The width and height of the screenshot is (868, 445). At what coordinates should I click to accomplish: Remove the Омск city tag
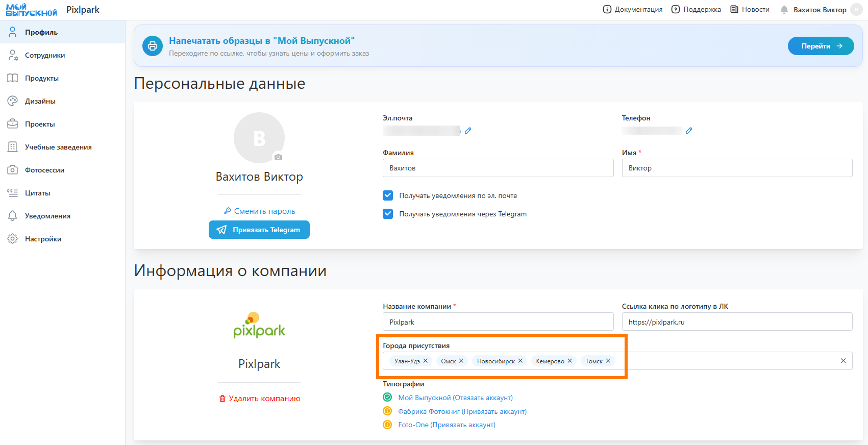[x=461, y=361]
